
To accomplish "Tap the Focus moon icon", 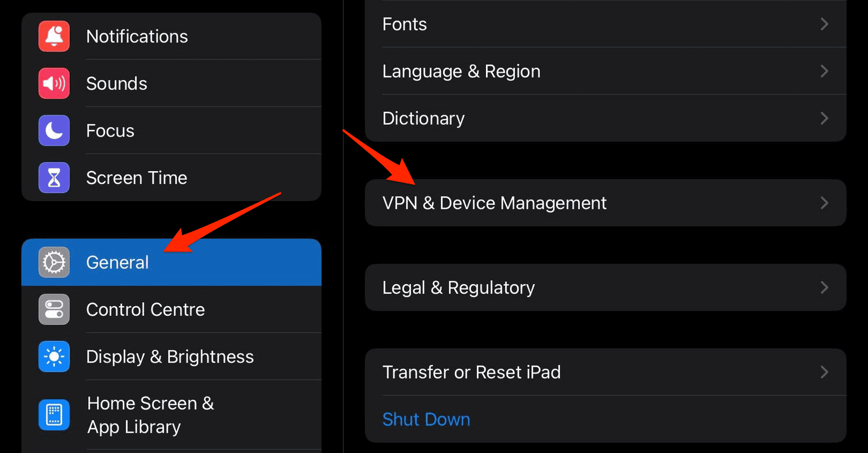I will tap(54, 130).
